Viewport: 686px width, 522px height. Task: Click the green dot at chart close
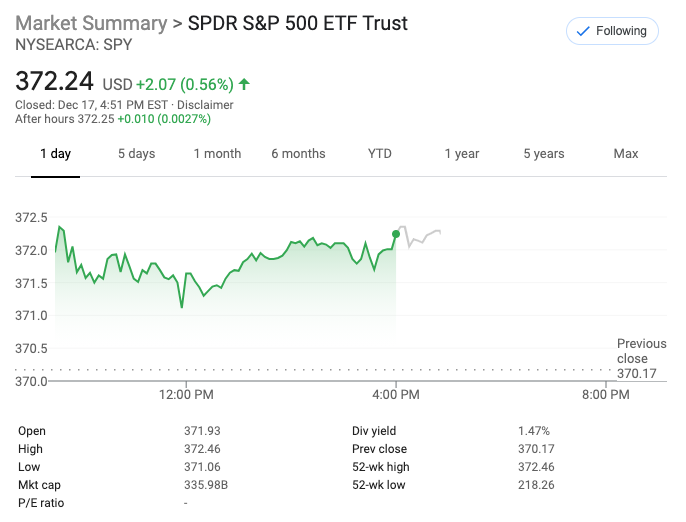[396, 234]
